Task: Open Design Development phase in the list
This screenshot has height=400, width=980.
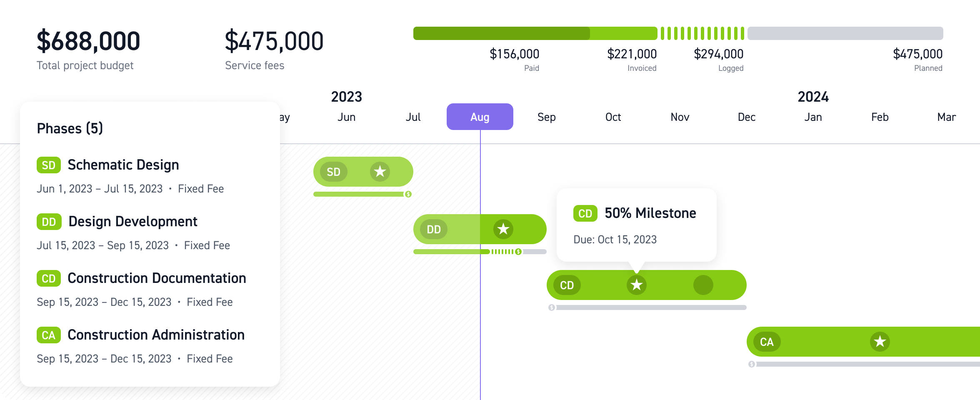Action: point(132,222)
